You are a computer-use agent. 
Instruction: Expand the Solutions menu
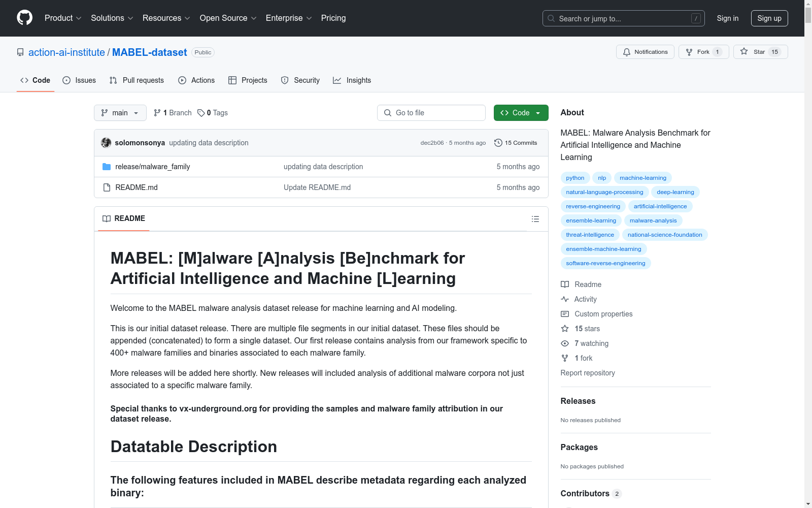coord(112,18)
